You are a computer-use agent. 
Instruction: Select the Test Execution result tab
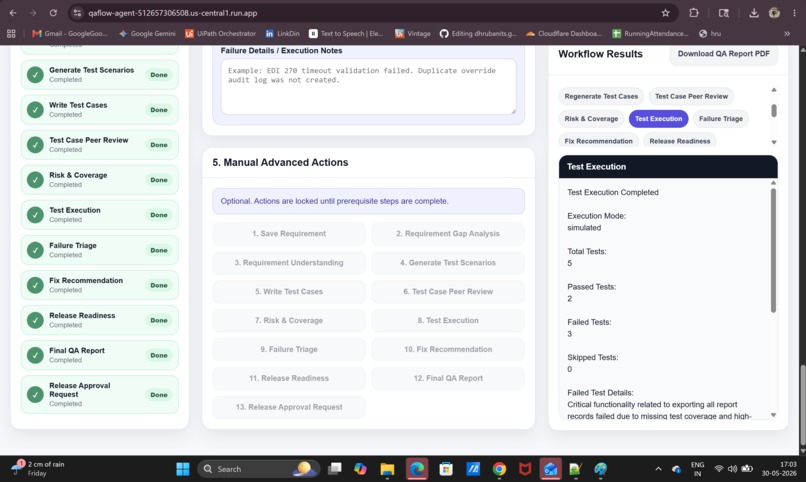[658, 119]
